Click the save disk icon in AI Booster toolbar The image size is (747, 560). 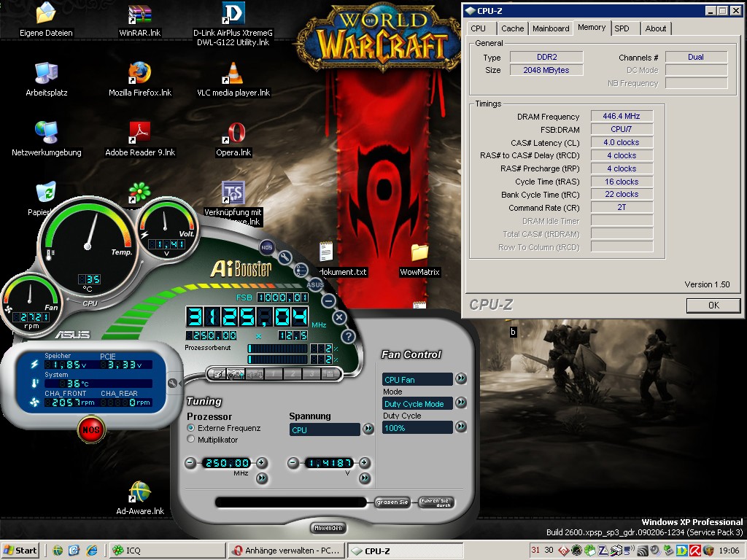pos(330,374)
